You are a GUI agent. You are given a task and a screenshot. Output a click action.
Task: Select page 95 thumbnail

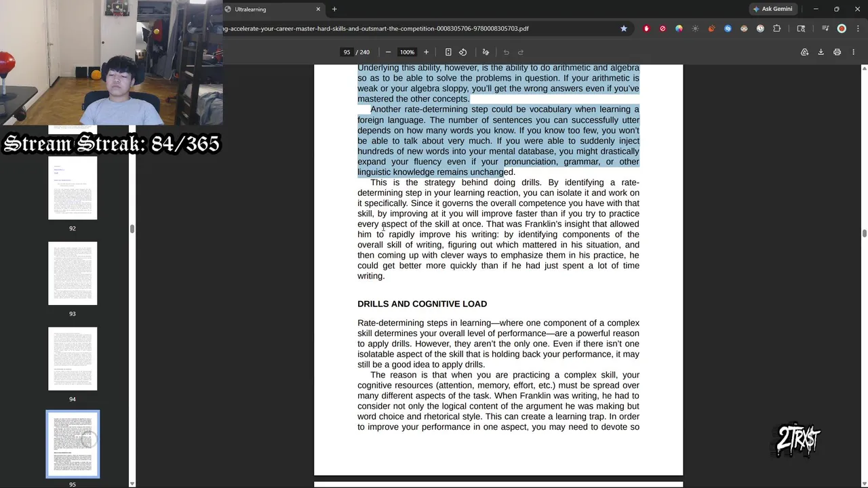pyautogui.click(x=73, y=444)
